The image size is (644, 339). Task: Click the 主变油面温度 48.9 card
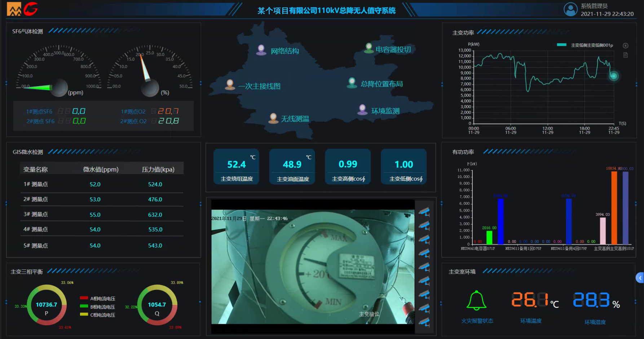pos(292,166)
